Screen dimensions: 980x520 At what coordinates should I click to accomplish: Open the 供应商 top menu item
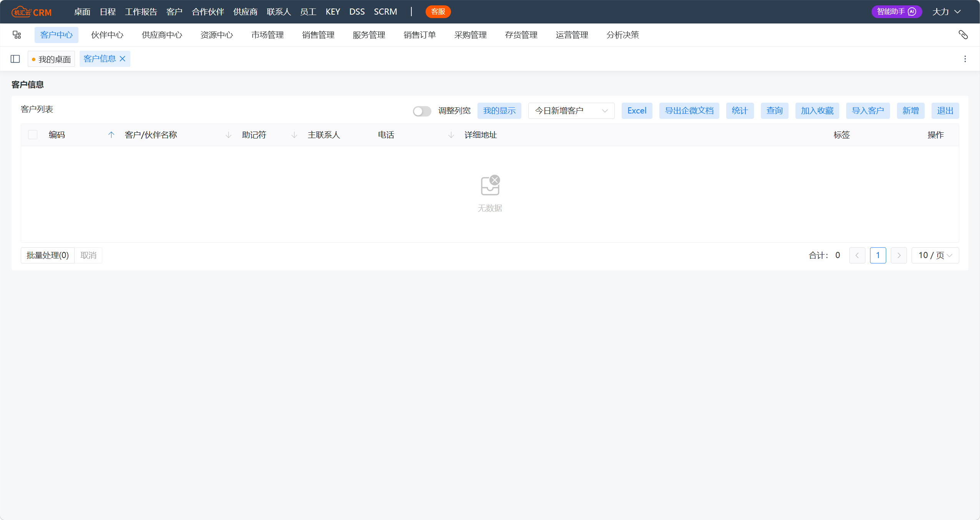pyautogui.click(x=245, y=12)
